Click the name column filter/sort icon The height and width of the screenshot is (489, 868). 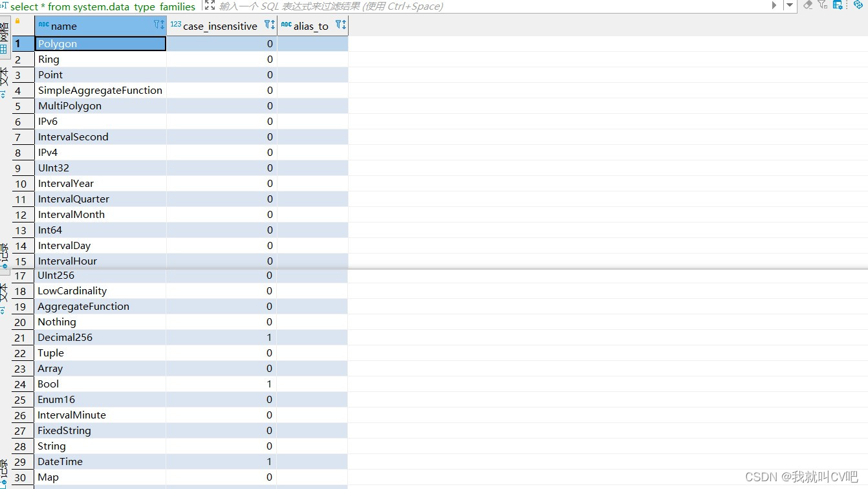click(159, 25)
